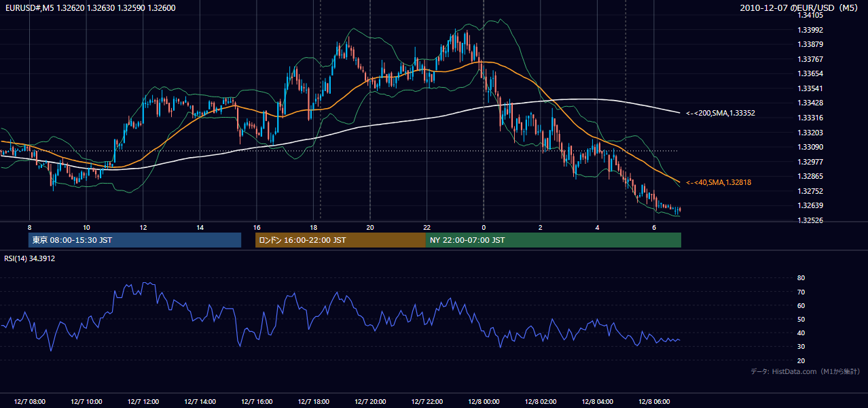Click the 12/7 22:00 time axis label
Viewport: 868px width, 408px height.
click(x=427, y=402)
